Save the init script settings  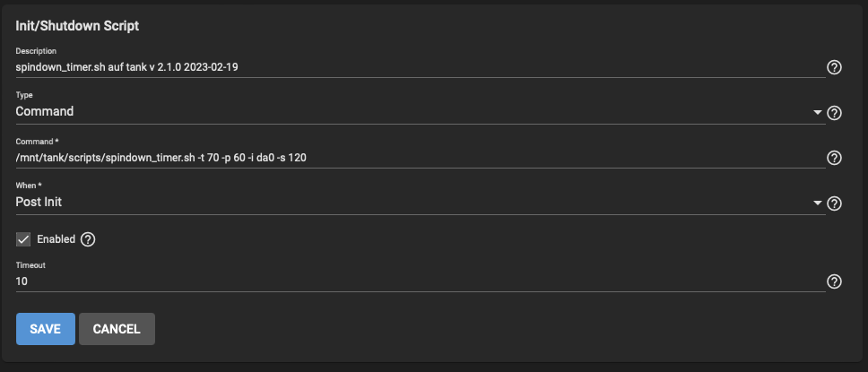tap(46, 329)
